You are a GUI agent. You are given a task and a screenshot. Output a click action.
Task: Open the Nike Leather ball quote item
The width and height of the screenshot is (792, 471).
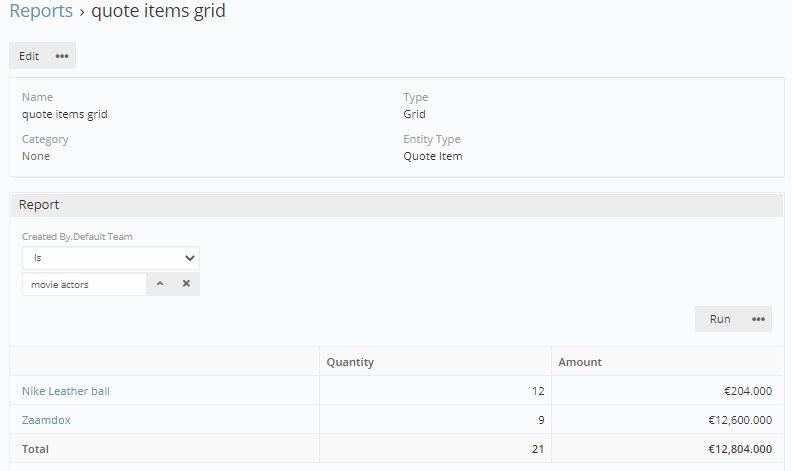pos(66,391)
